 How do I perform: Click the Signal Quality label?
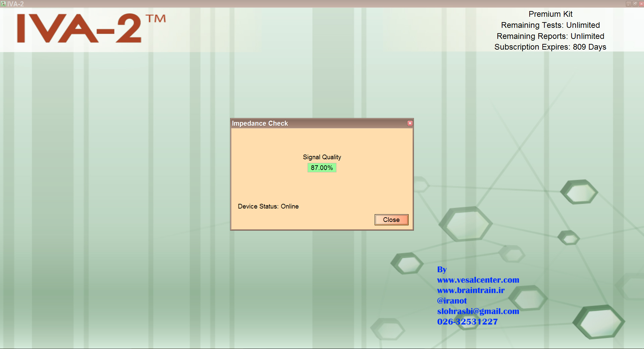(x=322, y=157)
